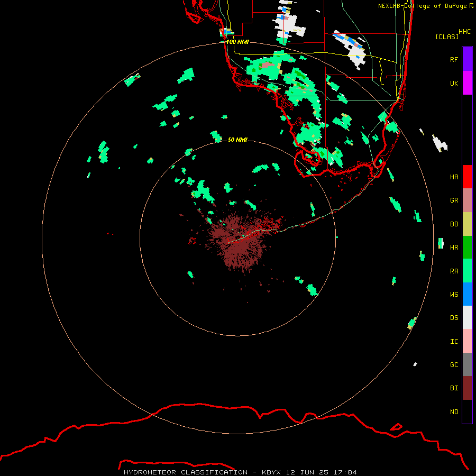Select the GC gray legend swatch
The width and height of the screenshot is (476, 476).
[467, 364]
